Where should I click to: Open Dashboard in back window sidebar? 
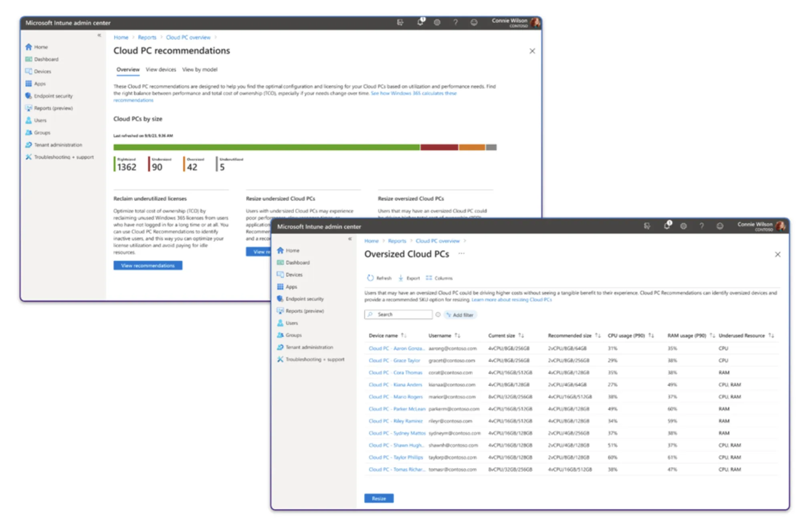click(42, 59)
